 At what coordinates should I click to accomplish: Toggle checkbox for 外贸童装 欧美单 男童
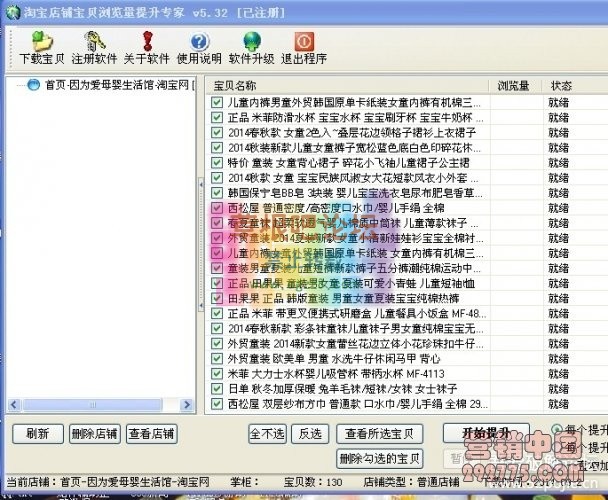(217, 359)
